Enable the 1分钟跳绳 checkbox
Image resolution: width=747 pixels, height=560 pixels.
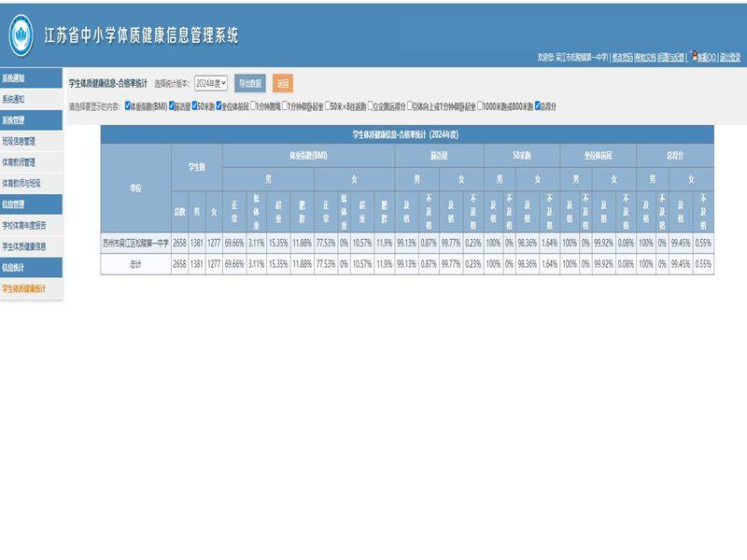[x=254, y=106]
